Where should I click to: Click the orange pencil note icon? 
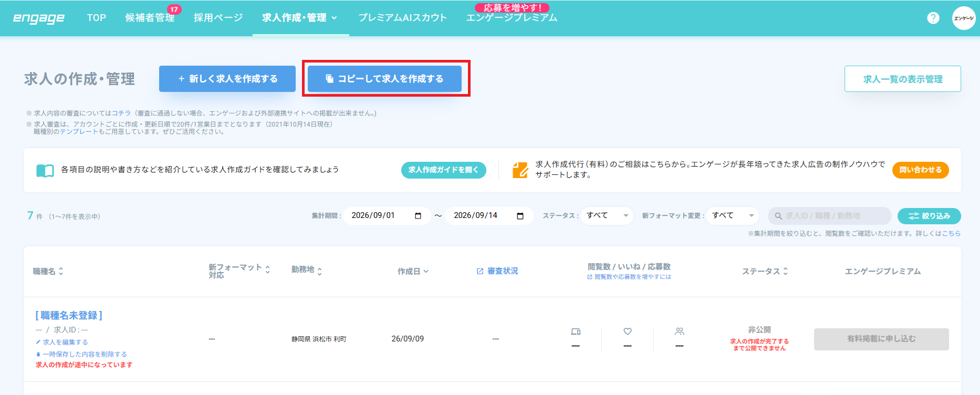coord(520,170)
